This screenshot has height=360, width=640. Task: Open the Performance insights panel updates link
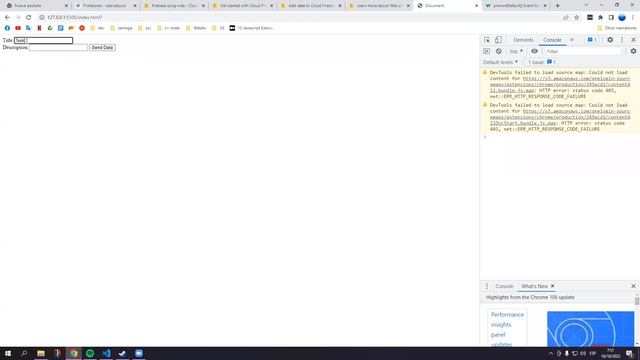pos(507,329)
